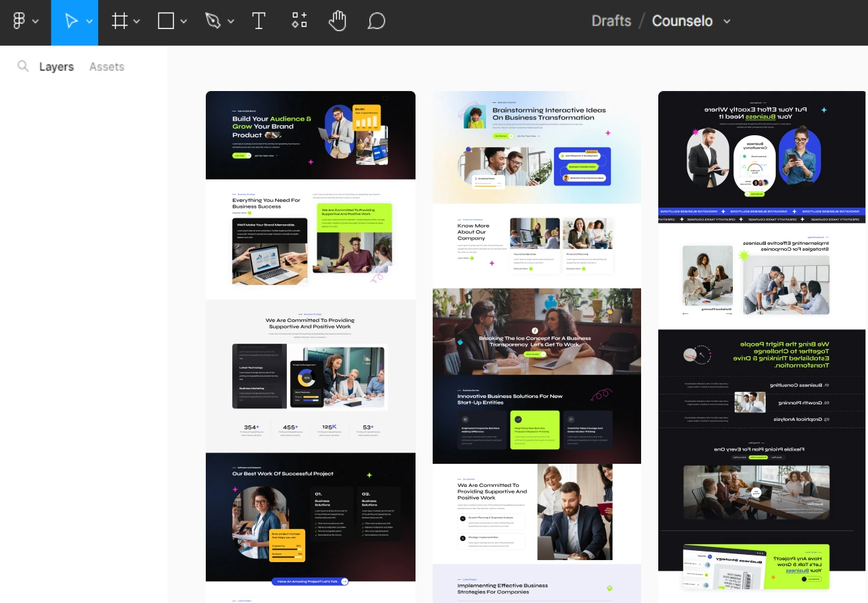Click 'Innovative Business Solutions For New Start-Up Entities' heading
Screen dimensions: 868x603
click(510, 399)
